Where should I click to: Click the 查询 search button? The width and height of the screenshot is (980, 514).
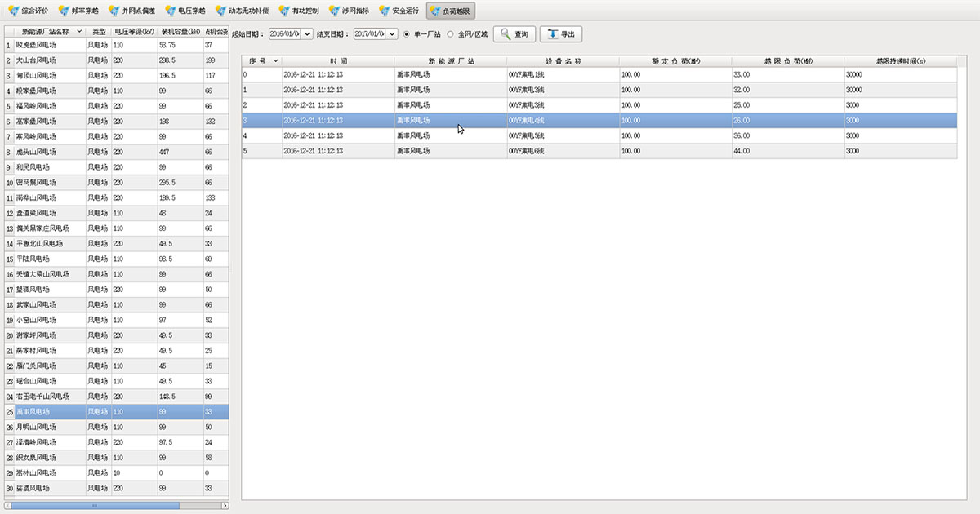coord(514,34)
